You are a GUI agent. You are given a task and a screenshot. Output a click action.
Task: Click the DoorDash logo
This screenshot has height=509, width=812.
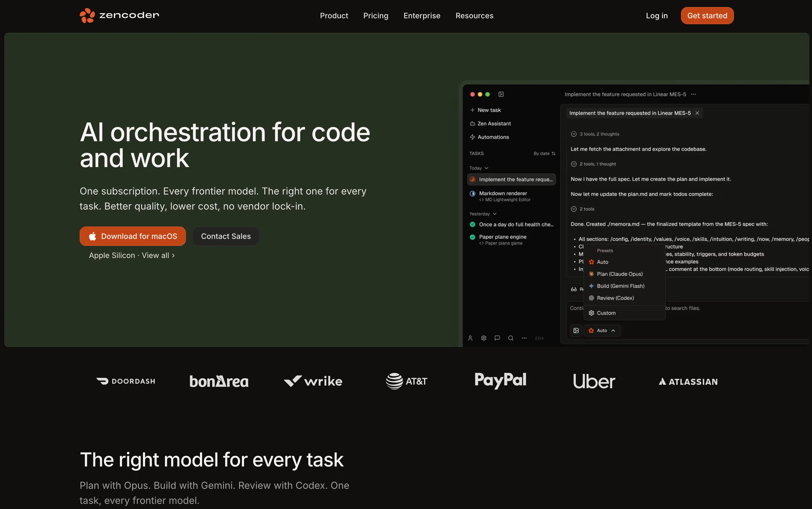point(126,381)
